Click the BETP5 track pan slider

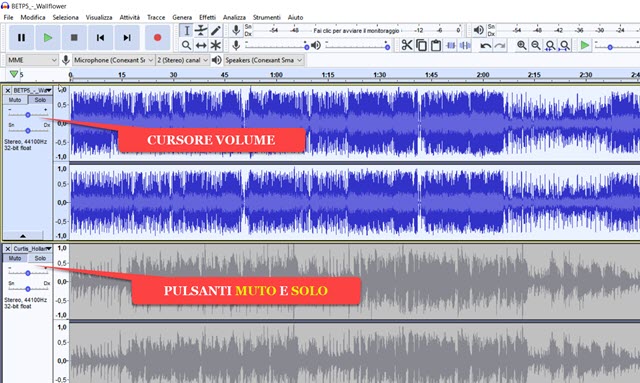click(x=28, y=131)
